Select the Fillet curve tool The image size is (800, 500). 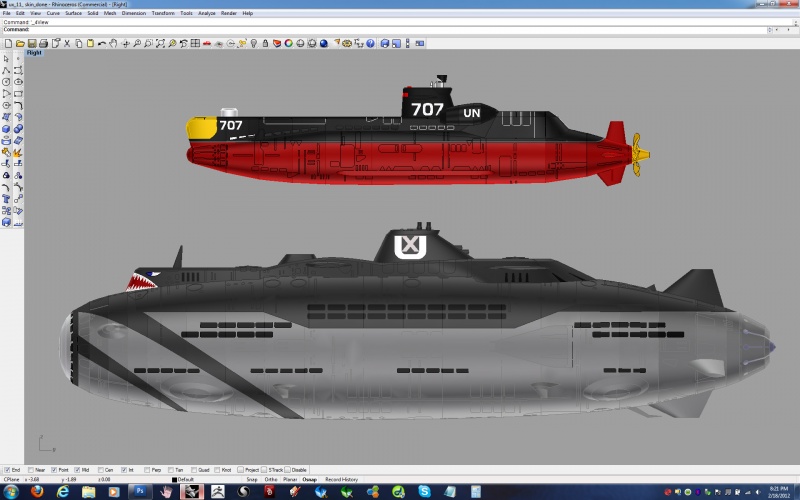(x=18, y=105)
